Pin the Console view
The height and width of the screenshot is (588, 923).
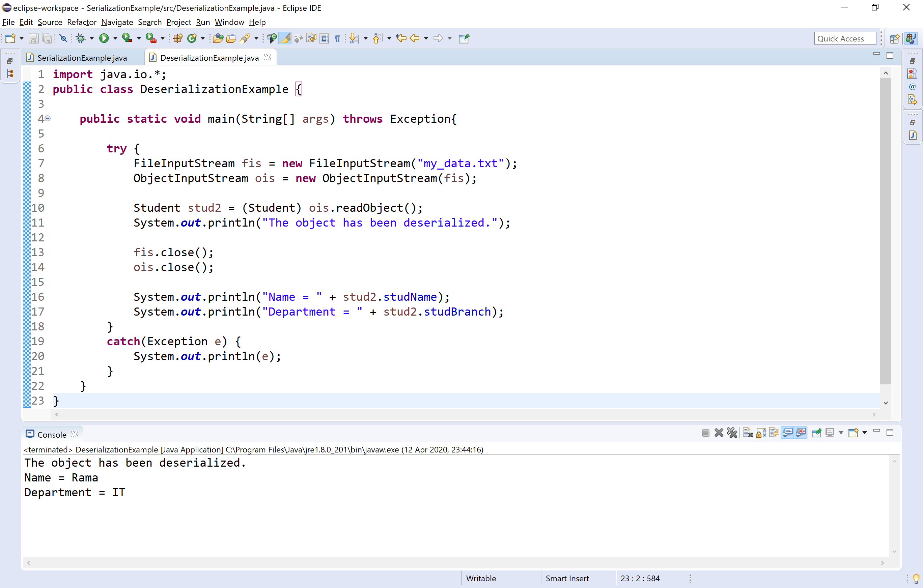click(817, 433)
